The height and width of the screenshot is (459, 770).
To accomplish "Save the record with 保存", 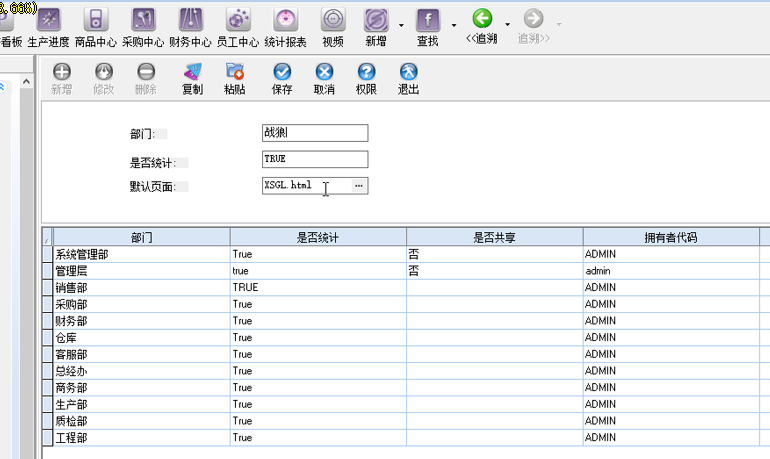I will 282,79.
